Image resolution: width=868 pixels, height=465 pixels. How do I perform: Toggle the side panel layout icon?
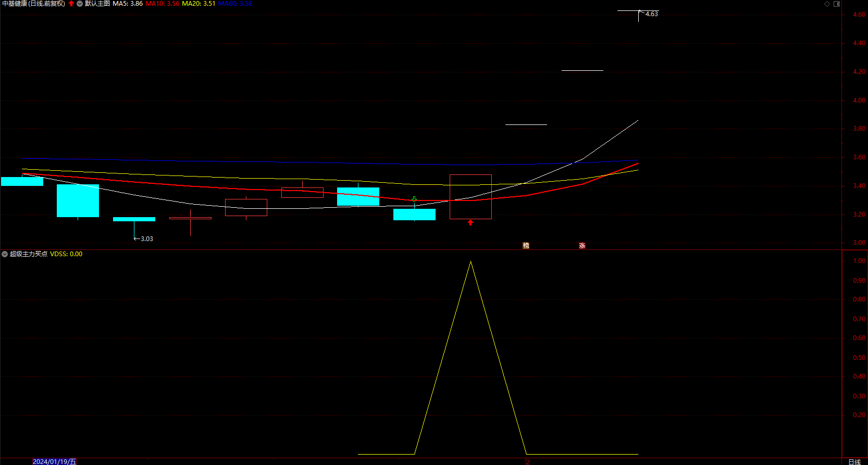pos(837,4)
